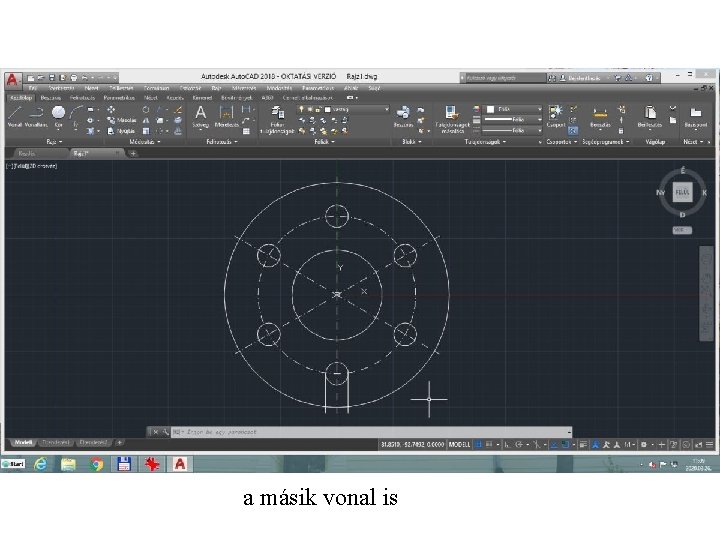Click the Beszúrás block insert icon
Screen dimensions: 720x540
tap(403, 117)
